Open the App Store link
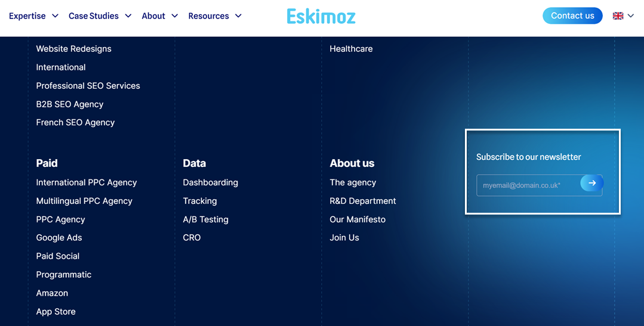644x326 pixels. 56,312
